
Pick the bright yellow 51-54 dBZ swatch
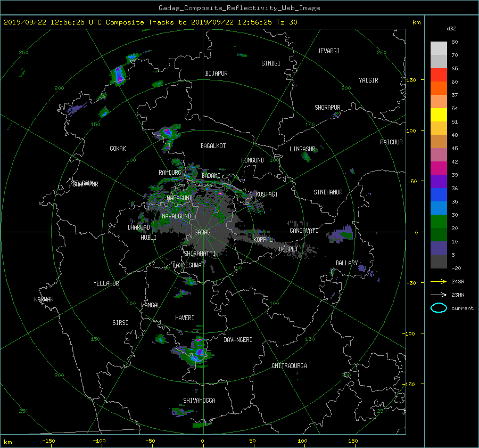click(x=439, y=115)
